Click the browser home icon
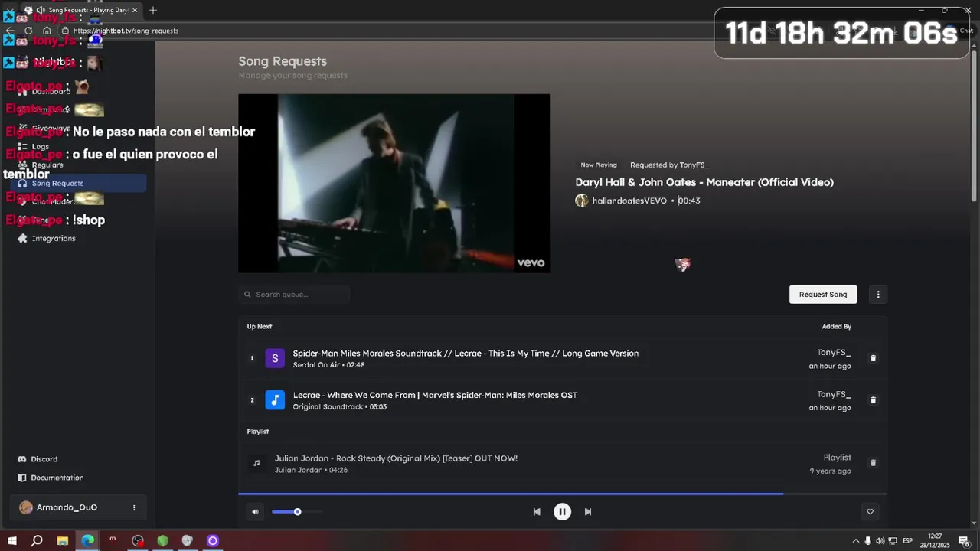 pos(47,31)
